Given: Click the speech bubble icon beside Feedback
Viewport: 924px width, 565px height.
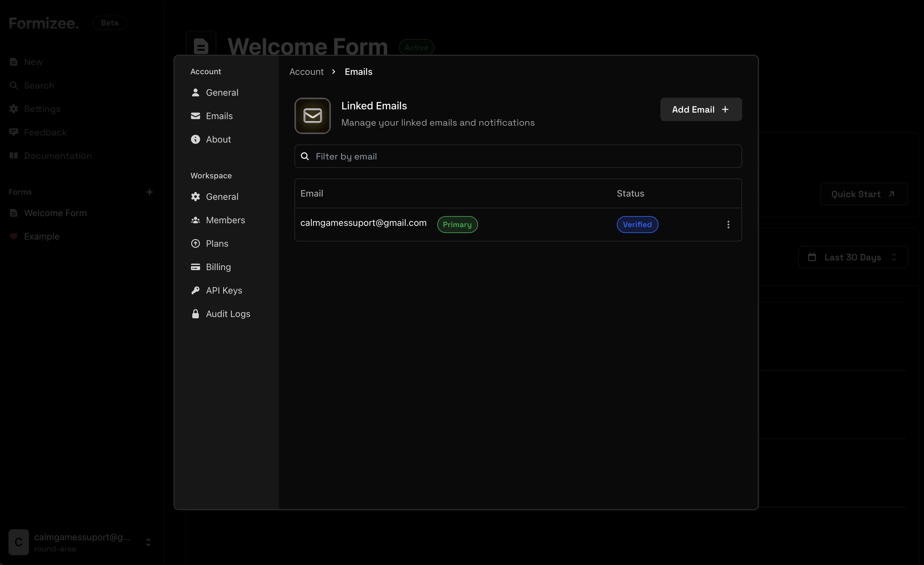Looking at the screenshot, I should (x=13, y=132).
